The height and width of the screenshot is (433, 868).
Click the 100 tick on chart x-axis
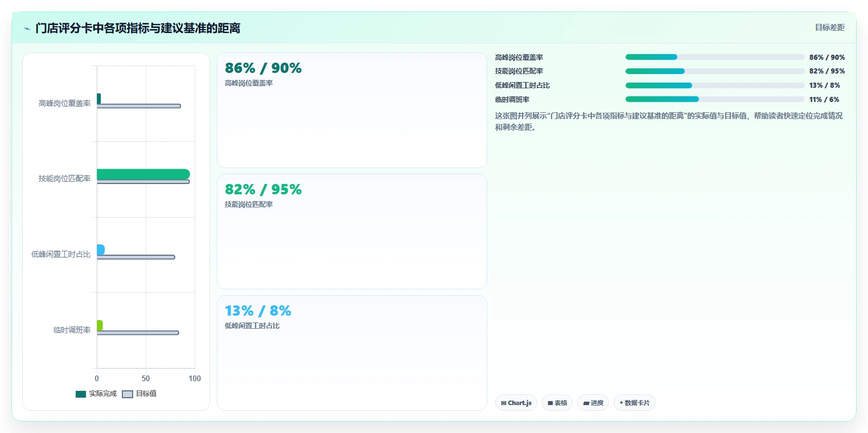[x=195, y=378]
